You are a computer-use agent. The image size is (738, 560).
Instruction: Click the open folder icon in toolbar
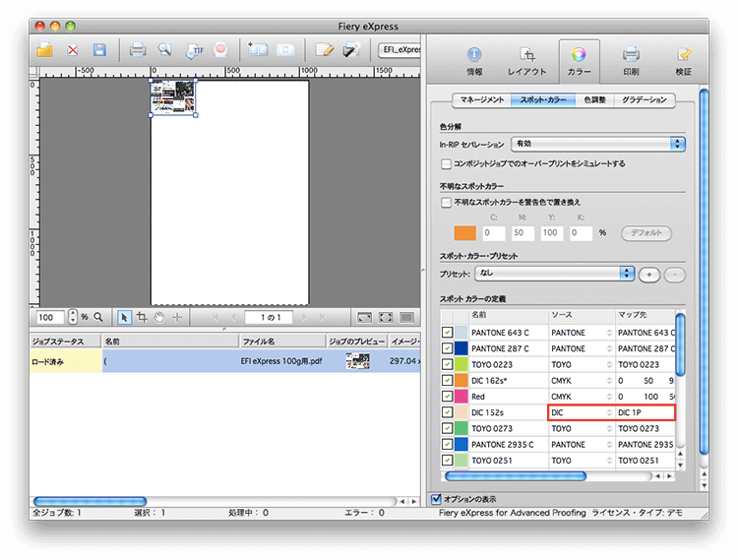click(x=45, y=50)
